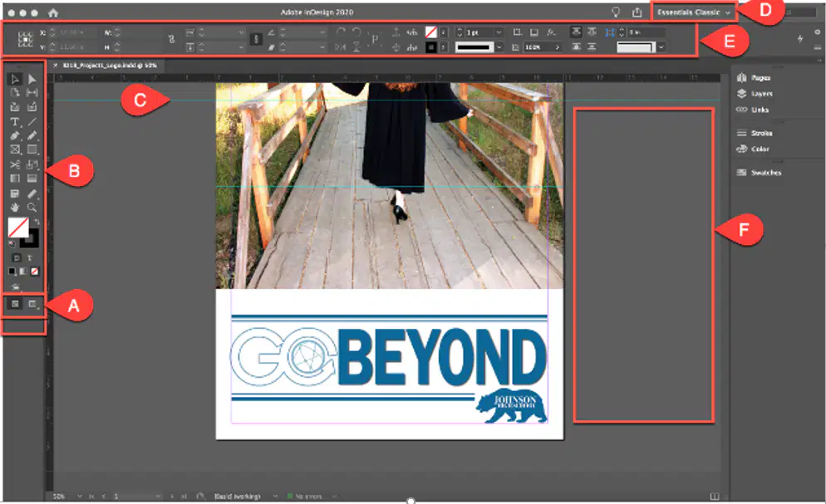Select the Note tool
Image resolution: width=826 pixels, height=504 pixels.
(15, 193)
